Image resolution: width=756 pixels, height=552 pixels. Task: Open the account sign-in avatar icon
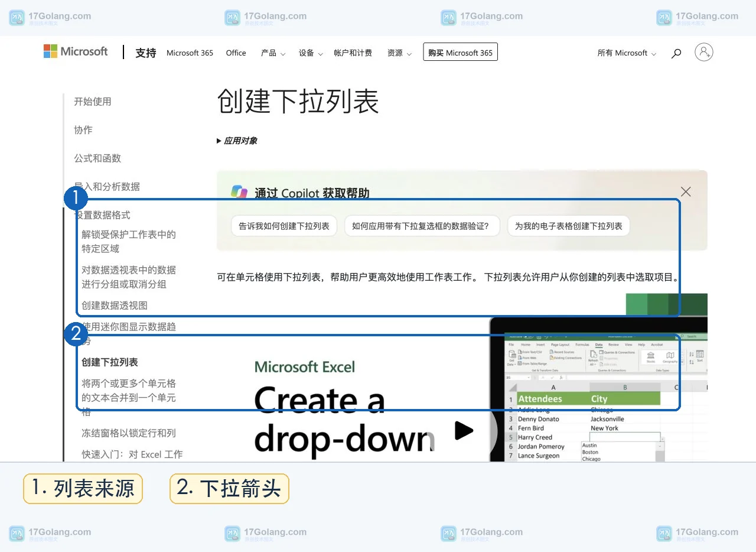click(x=703, y=52)
